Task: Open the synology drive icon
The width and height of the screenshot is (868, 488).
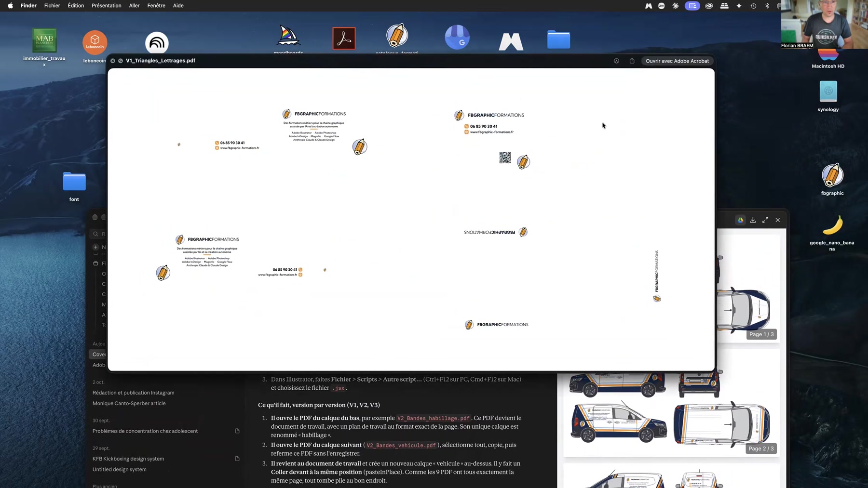Action: pos(828,92)
